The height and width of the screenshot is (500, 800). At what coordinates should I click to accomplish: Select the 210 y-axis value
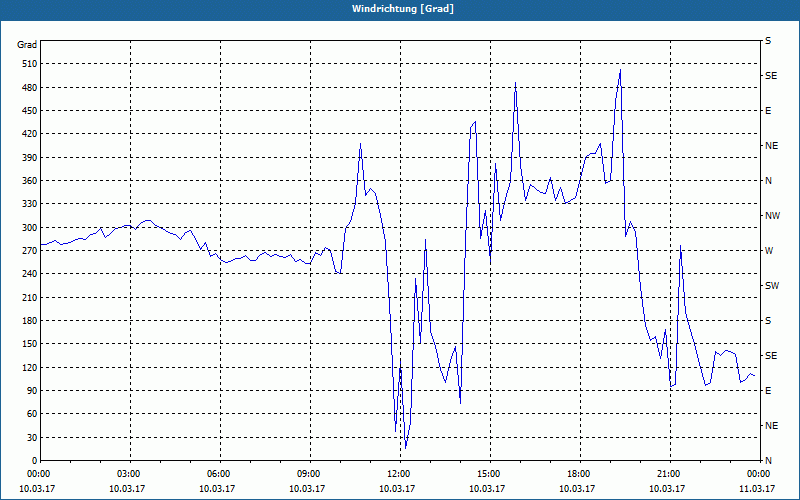[30, 297]
